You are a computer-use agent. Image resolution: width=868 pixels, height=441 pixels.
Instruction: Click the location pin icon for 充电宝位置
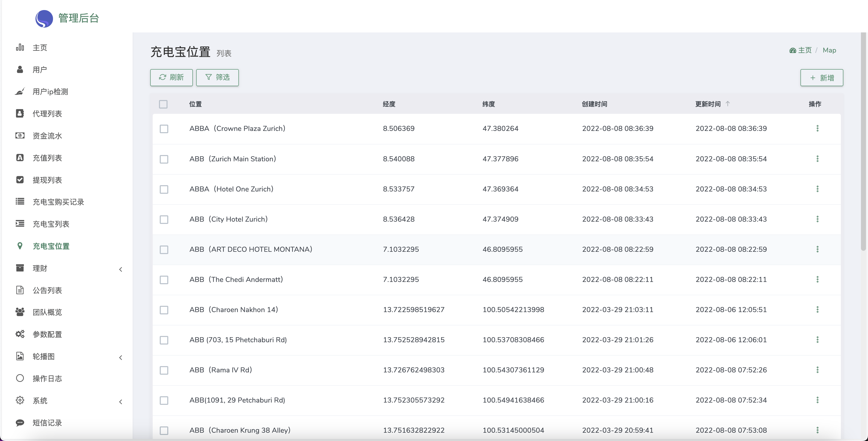(x=20, y=246)
